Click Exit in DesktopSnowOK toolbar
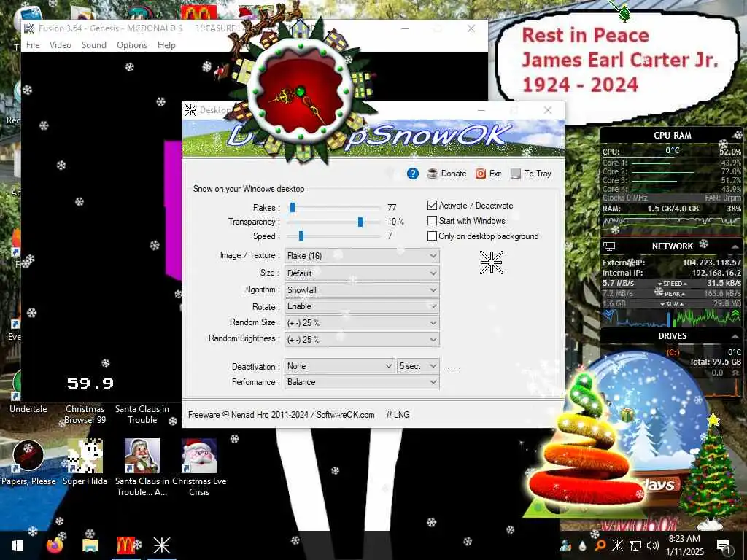 (x=489, y=174)
